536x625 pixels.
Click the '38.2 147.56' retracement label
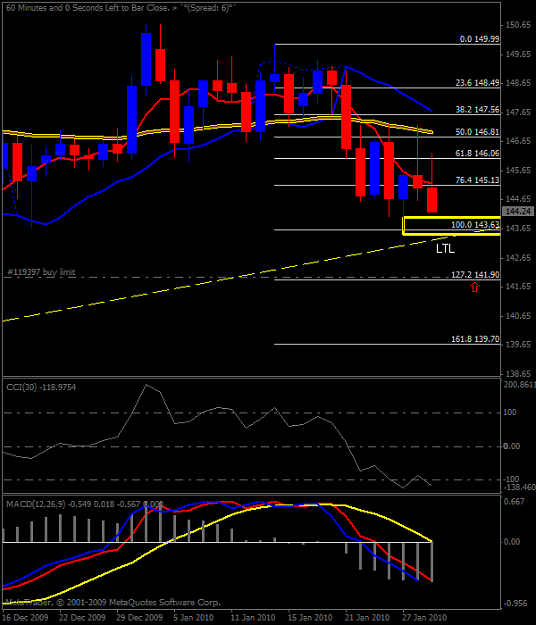tap(477, 110)
